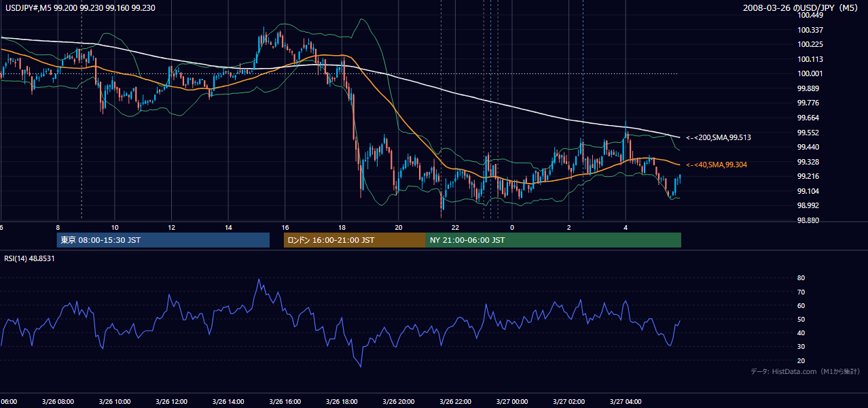Click the 3/26 08:00 date label
This screenshot has height=408, width=868.
pos(58,401)
